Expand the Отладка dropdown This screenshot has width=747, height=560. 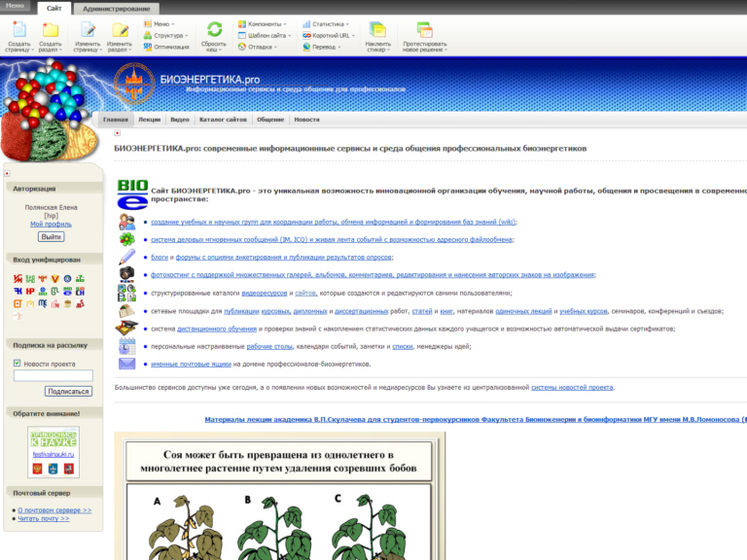click(257, 47)
